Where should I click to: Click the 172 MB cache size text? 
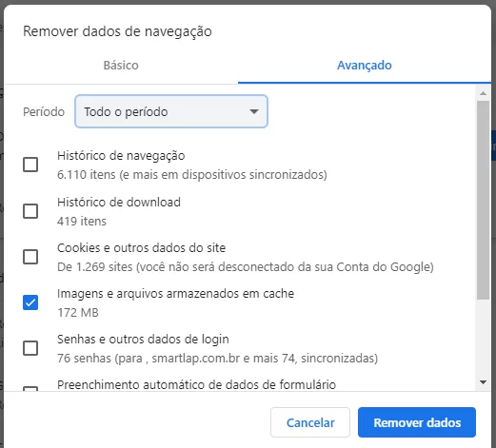coord(78,313)
